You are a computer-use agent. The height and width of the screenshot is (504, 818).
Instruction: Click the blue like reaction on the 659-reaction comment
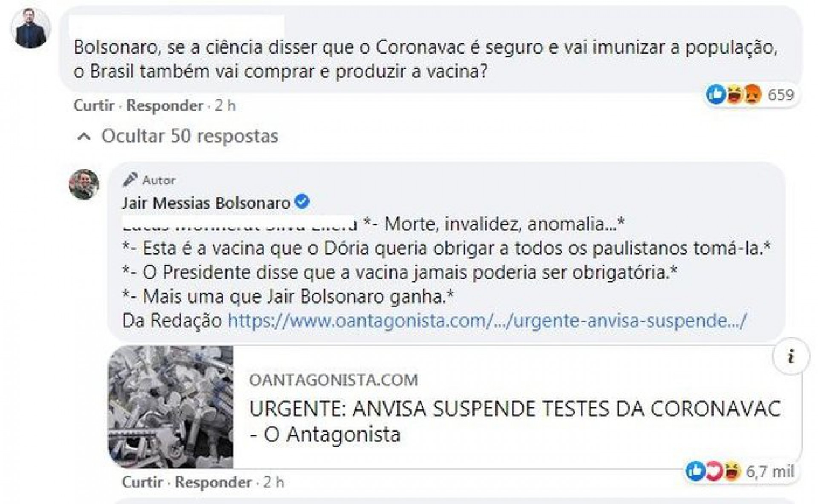(715, 94)
